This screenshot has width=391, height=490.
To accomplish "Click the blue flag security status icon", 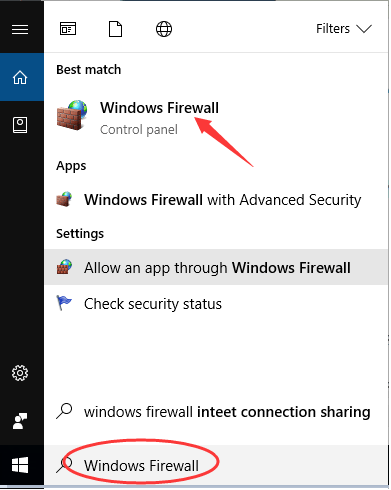I will (x=64, y=303).
